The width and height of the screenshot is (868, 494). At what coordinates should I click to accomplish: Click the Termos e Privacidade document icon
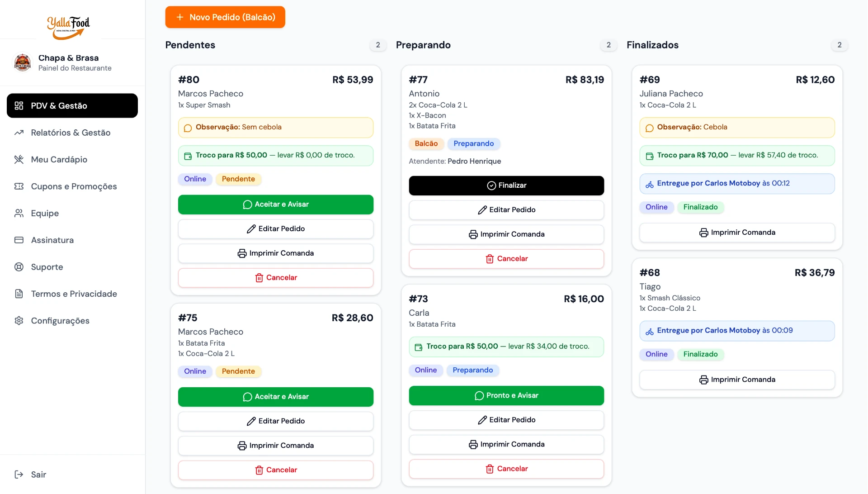(x=19, y=294)
